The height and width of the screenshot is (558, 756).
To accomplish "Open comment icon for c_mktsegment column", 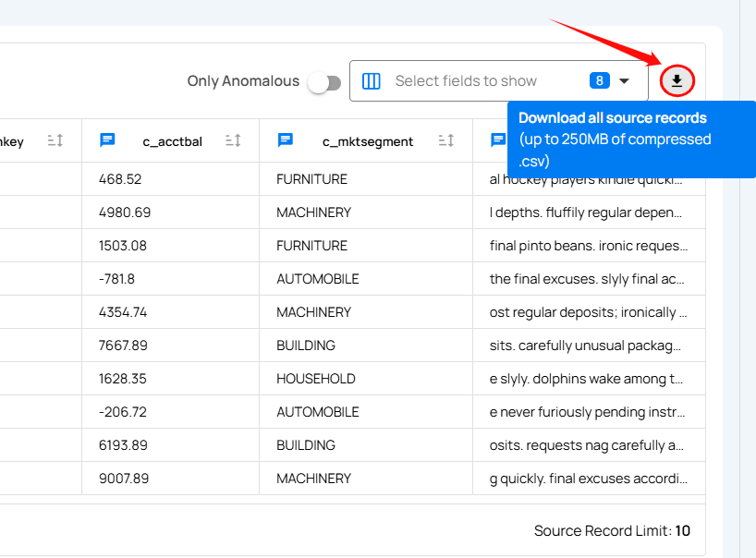I will pyautogui.click(x=286, y=140).
